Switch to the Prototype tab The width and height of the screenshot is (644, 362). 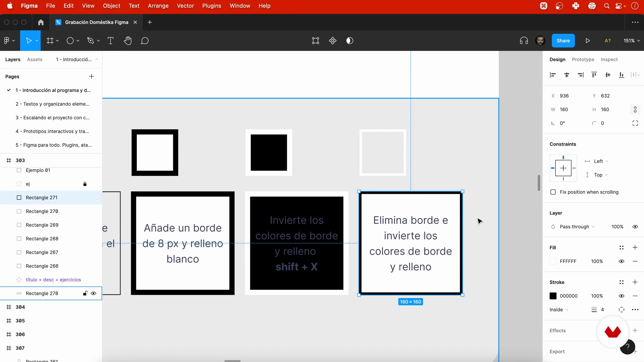(x=583, y=59)
